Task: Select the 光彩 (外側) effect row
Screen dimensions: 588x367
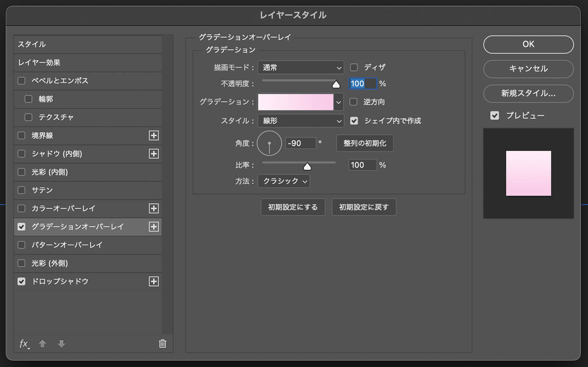Action: pyautogui.click(x=88, y=263)
